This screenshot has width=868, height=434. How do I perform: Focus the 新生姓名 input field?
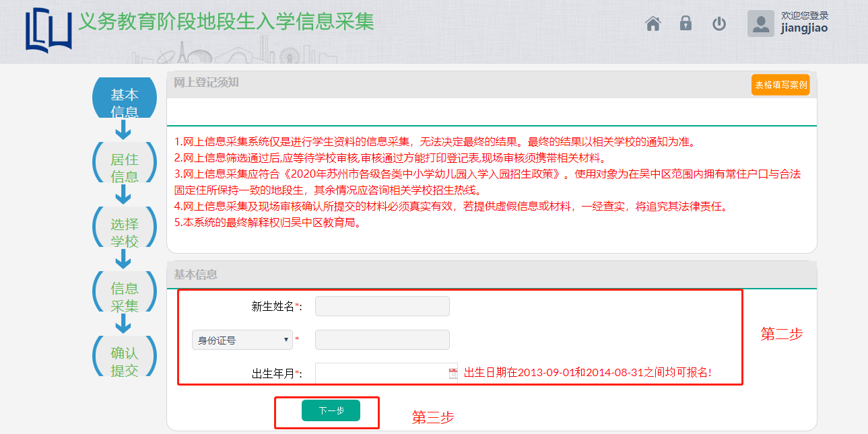click(x=382, y=306)
